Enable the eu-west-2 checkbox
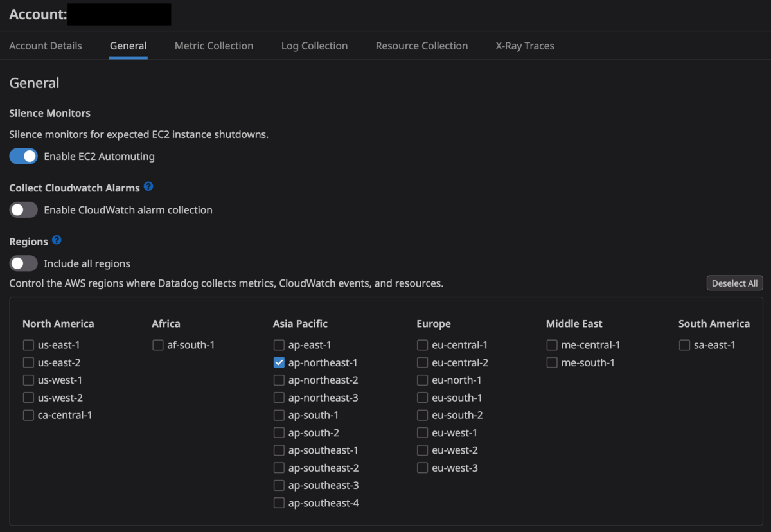The width and height of the screenshot is (771, 532). pos(422,450)
